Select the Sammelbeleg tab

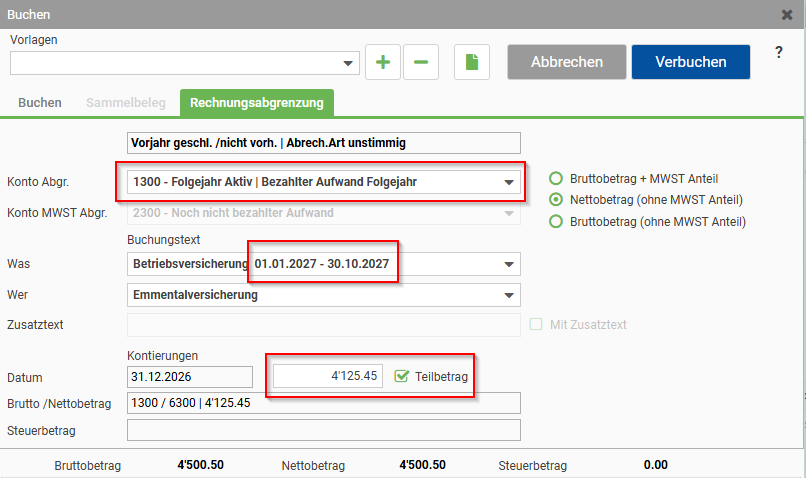coord(126,103)
